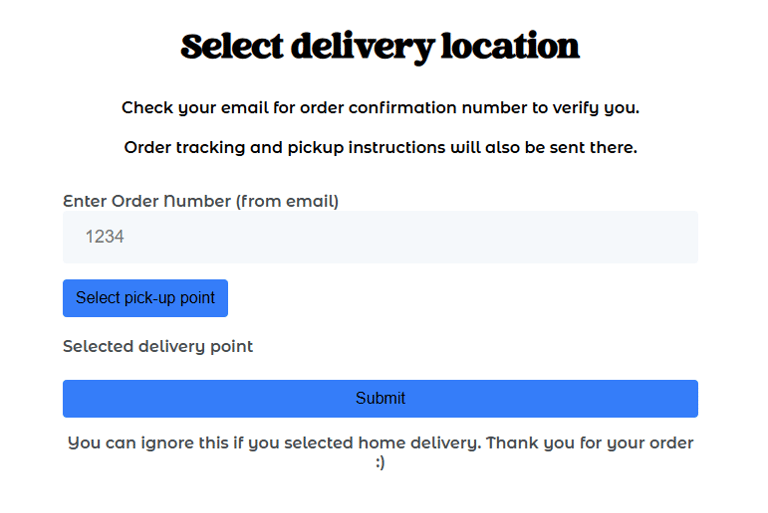The height and width of the screenshot is (513, 768).
Task: Click the Select pick-up point button
Action: [x=145, y=298]
